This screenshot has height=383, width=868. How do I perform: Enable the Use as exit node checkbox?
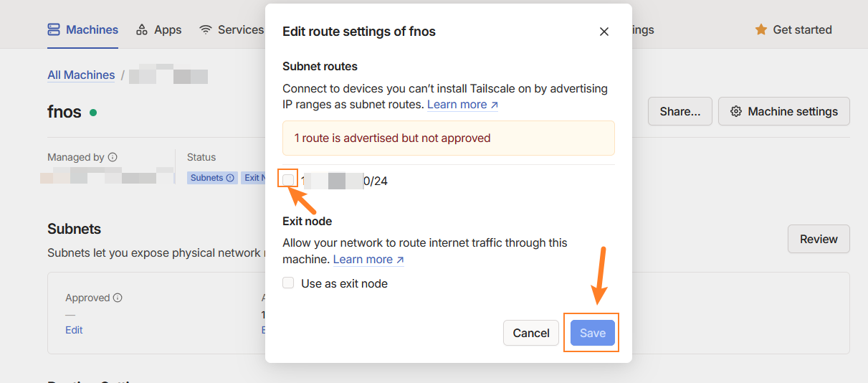(288, 283)
